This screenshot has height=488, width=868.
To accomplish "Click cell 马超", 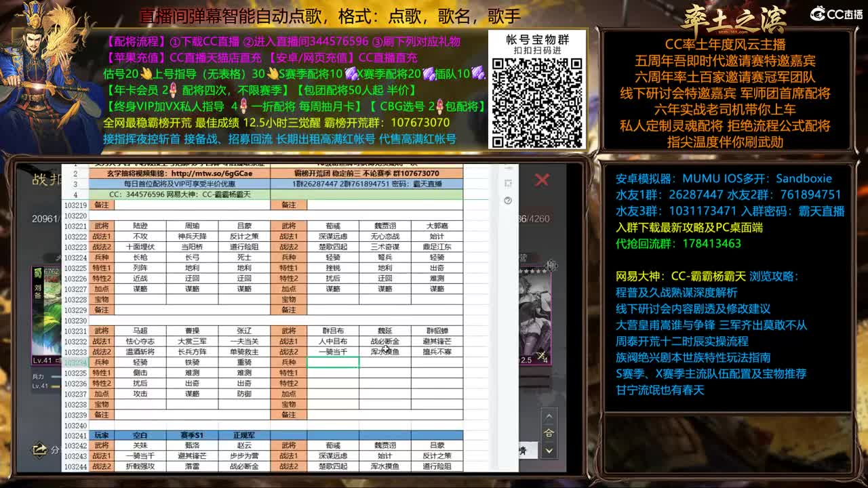I will pyautogui.click(x=140, y=331).
